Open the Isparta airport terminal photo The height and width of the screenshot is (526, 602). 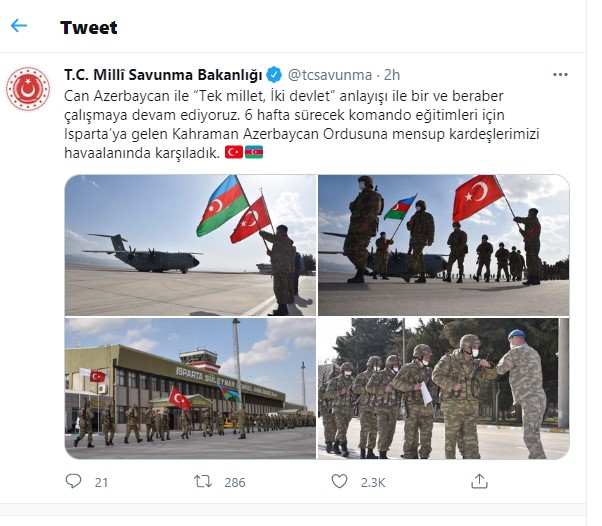pyautogui.click(x=190, y=388)
